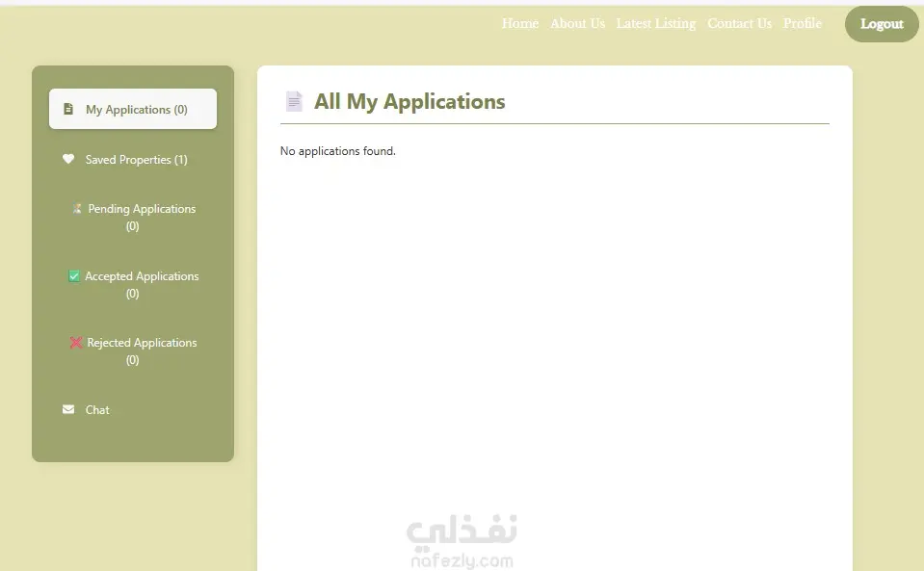Click the green checkmark icon beside Accepted Applications
924x571 pixels.
(73, 276)
